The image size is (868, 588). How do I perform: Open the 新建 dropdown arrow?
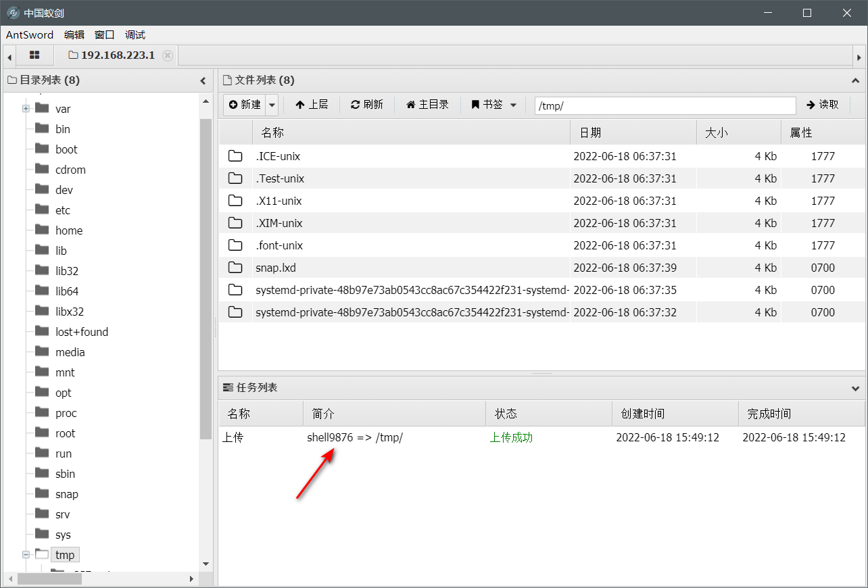tap(272, 105)
